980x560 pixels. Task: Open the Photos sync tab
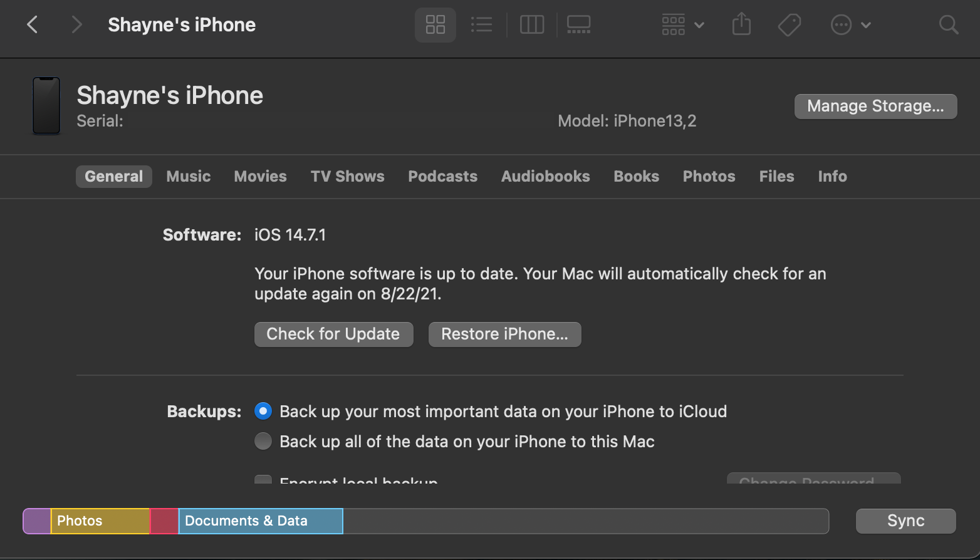(709, 176)
